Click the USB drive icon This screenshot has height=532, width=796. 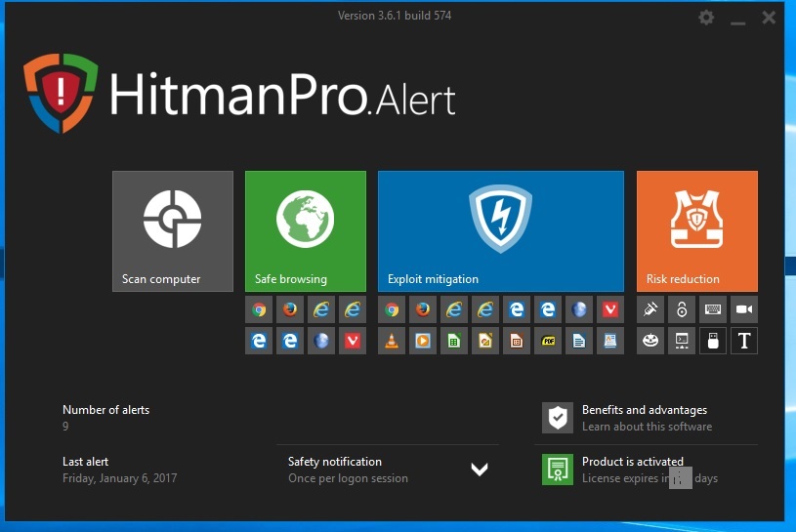713,341
